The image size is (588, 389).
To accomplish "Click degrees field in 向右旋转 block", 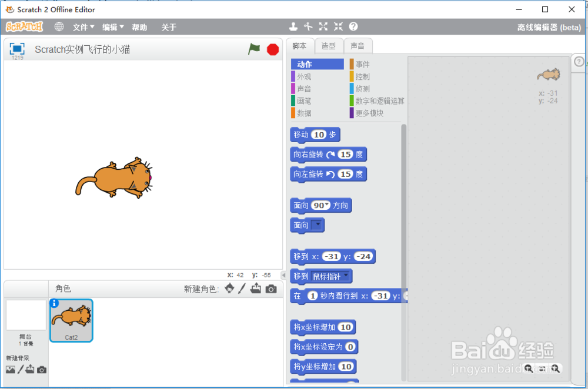I will click(x=345, y=155).
